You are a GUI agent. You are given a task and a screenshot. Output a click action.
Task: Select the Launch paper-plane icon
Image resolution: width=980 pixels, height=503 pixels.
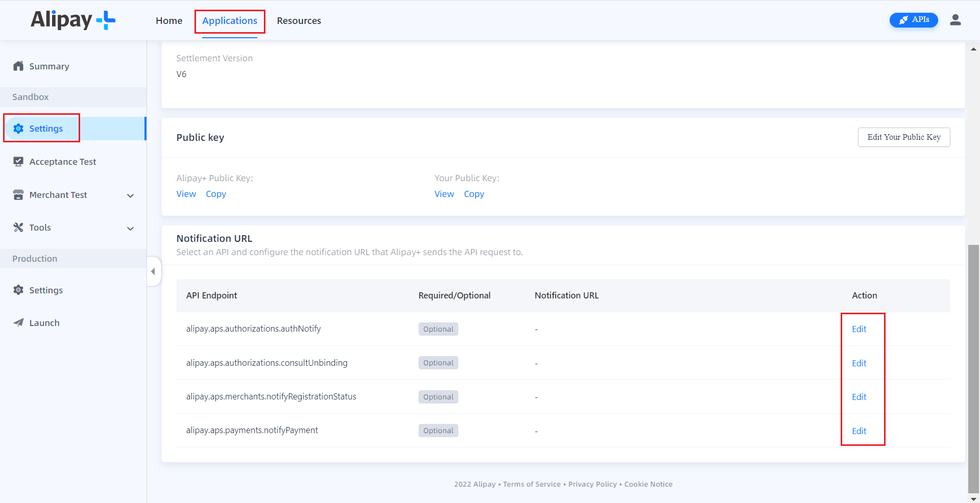(x=18, y=322)
